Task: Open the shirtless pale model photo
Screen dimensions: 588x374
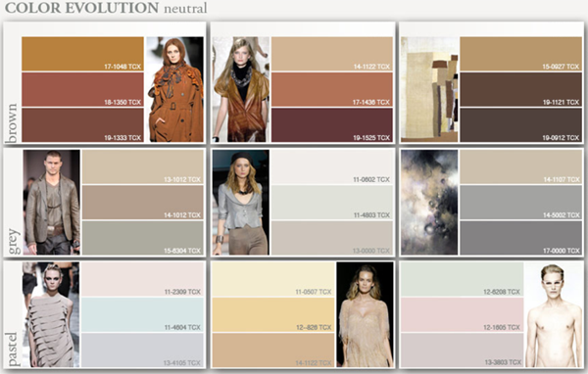Action: tap(554, 315)
